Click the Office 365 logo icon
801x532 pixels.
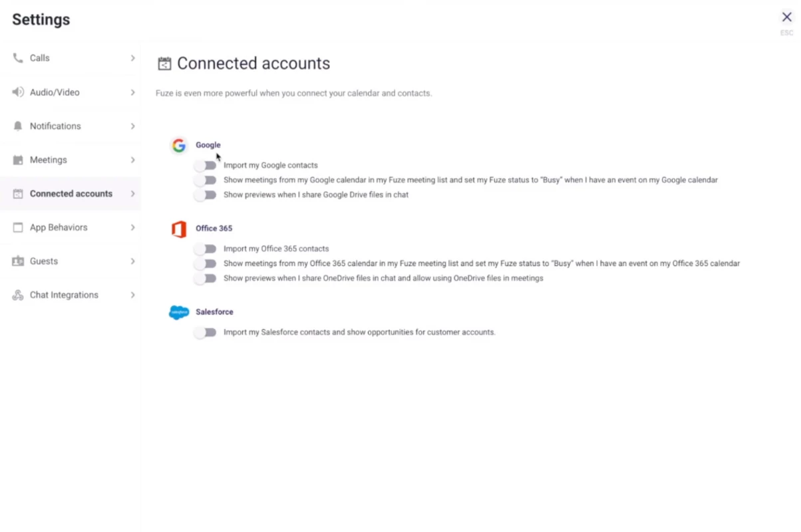[x=178, y=229]
